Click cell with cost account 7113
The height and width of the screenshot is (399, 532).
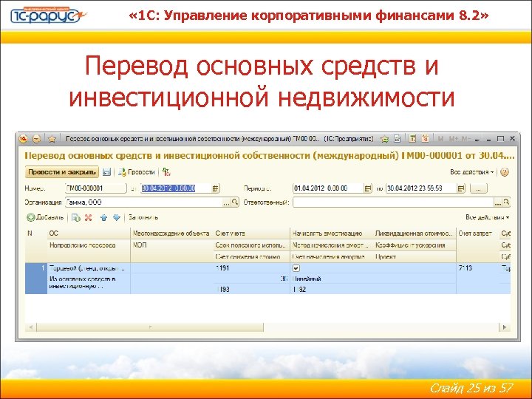pyautogui.click(x=477, y=268)
